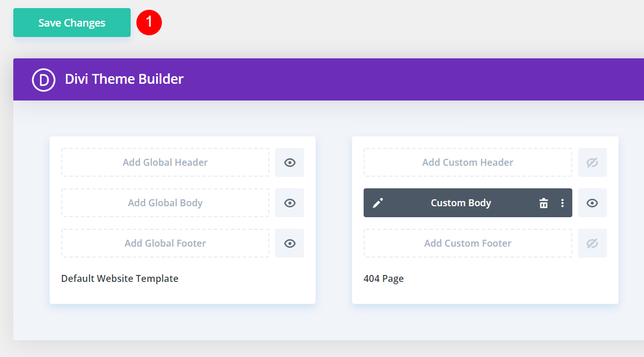Toggle visibility of the Custom Body layout
644x357 pixels.
pos(592,203)
